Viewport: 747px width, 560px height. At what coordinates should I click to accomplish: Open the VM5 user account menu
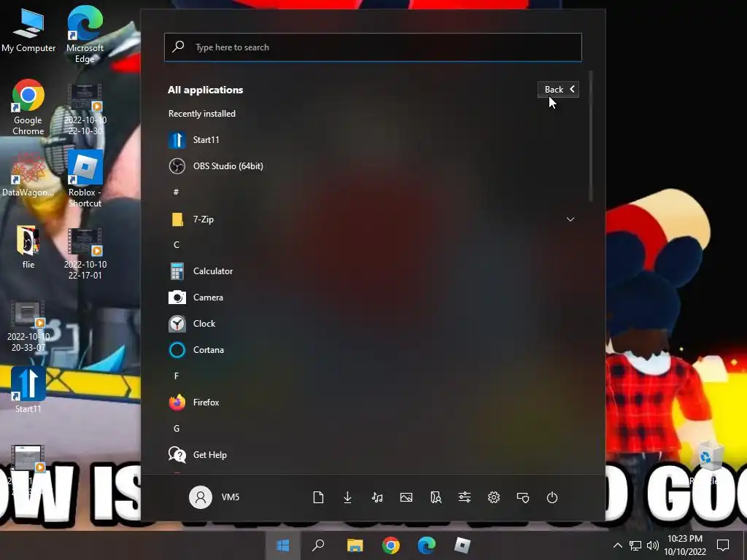click(214, 497)
